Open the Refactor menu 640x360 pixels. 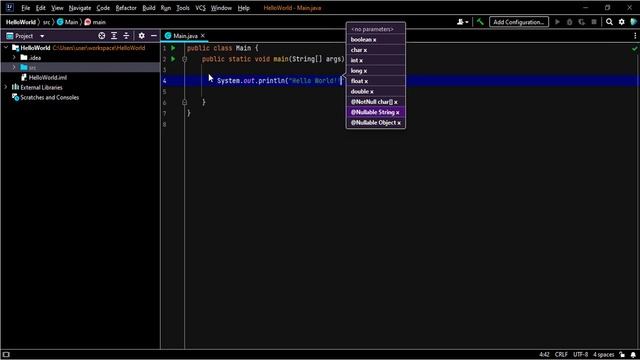[x=126, y=8]
